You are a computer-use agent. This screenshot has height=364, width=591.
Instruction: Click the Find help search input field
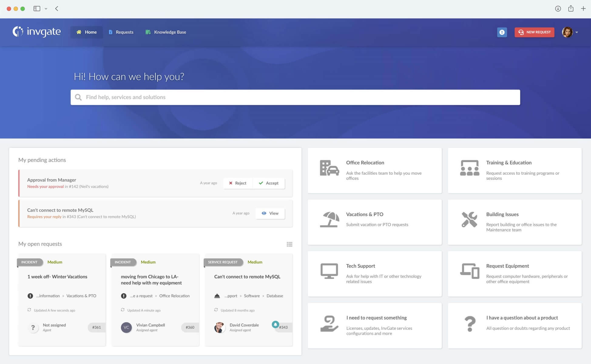295,97
